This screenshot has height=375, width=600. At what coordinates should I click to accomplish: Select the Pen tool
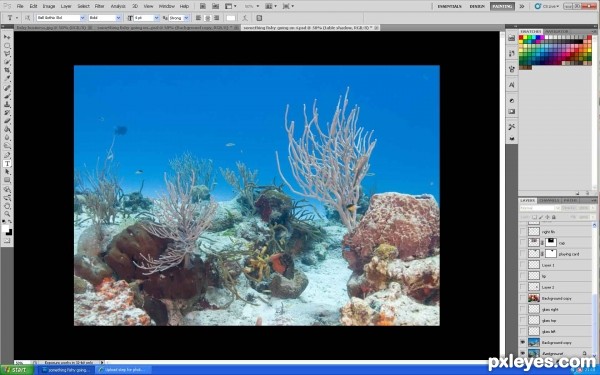7,155
